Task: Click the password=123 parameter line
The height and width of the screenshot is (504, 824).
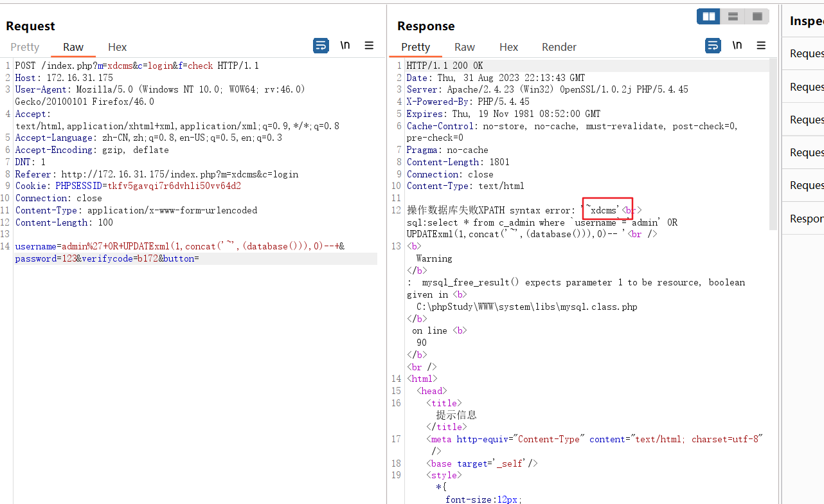Action: tap(107, 258)
